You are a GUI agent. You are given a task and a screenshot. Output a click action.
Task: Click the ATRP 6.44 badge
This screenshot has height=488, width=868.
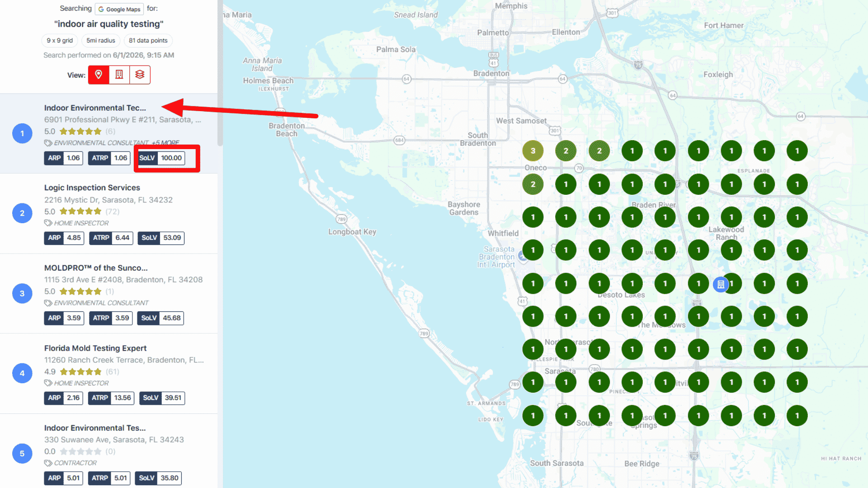[x=111, y=238]
